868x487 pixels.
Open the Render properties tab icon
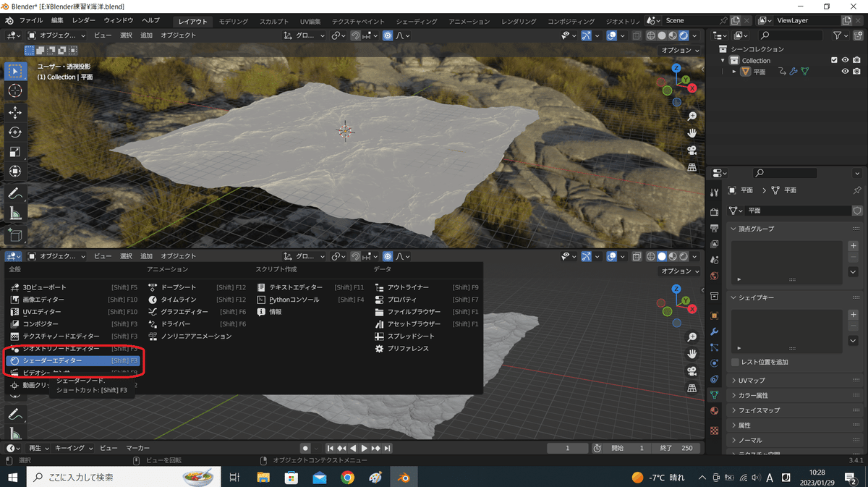715,212
